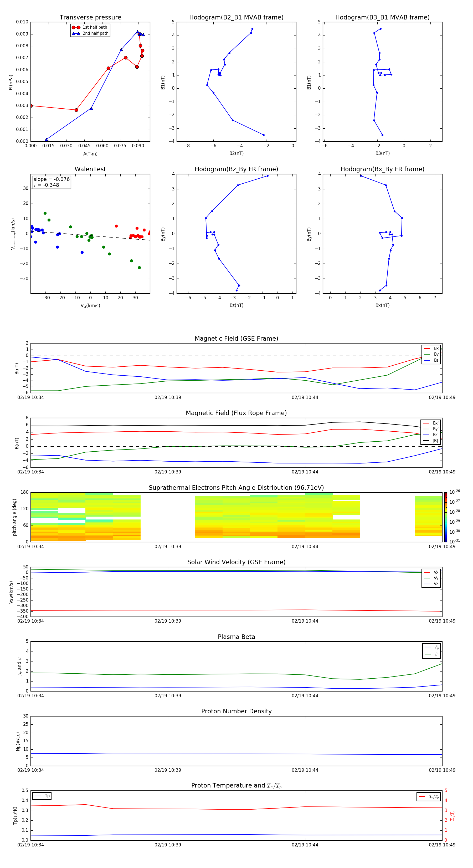Click 'Solar Wind Velocity (GSE Frame)' title

tap(236, 562)
